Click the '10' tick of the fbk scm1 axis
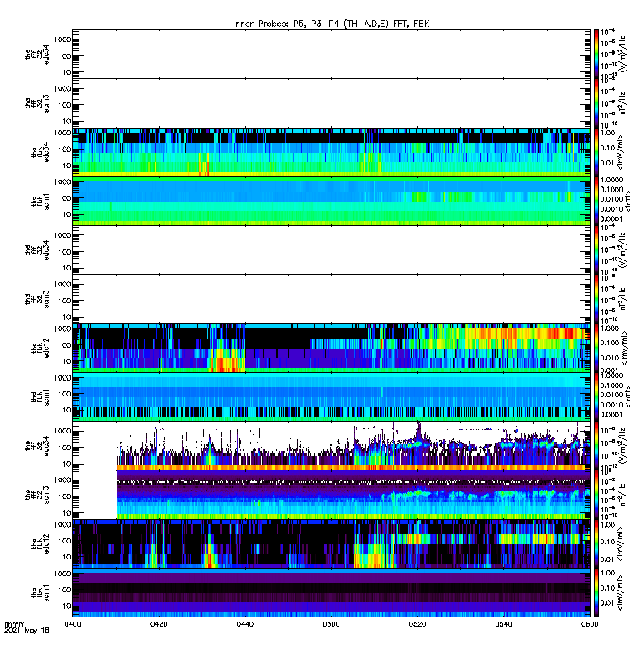Screen dimensions: 630x672 [x=66, y=606]
